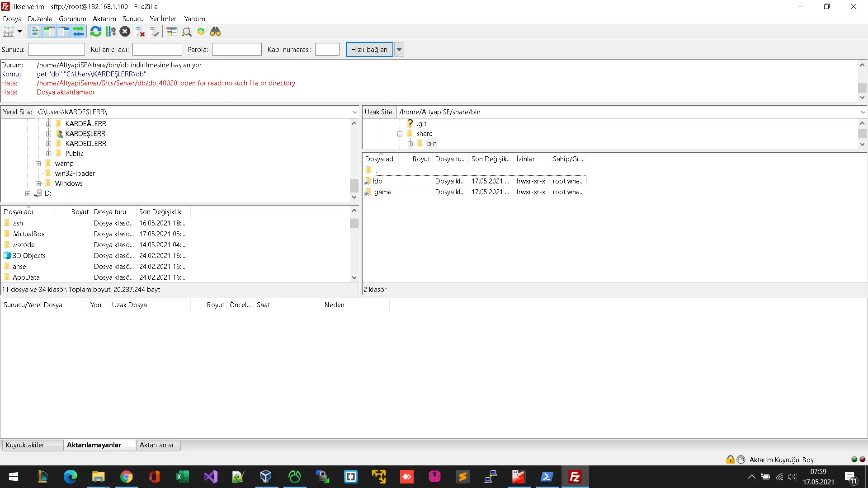Collapse the share folder in remote tree
The height and width of the screenshot is (488, 868).
click(400, 134)
